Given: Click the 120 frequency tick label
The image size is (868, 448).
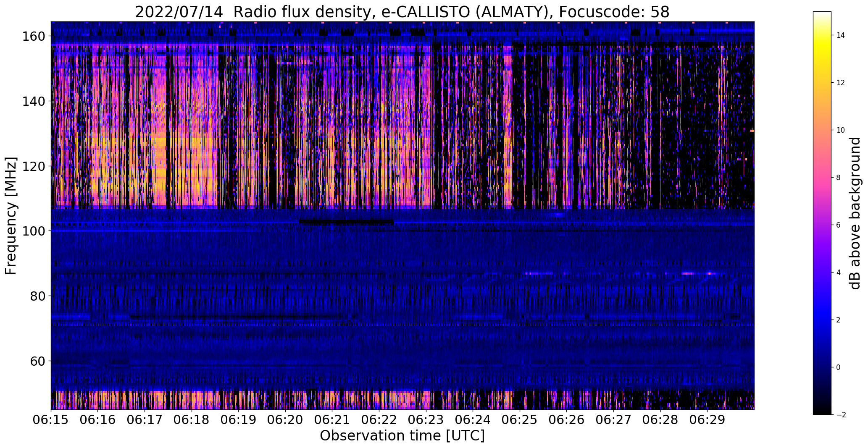Looking at the screenshot, I should (x=34, y=166).
